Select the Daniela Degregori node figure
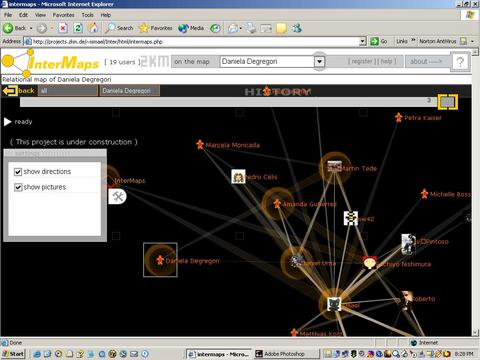The width and height of the screenshot is (480, 360). pos(160,260)
